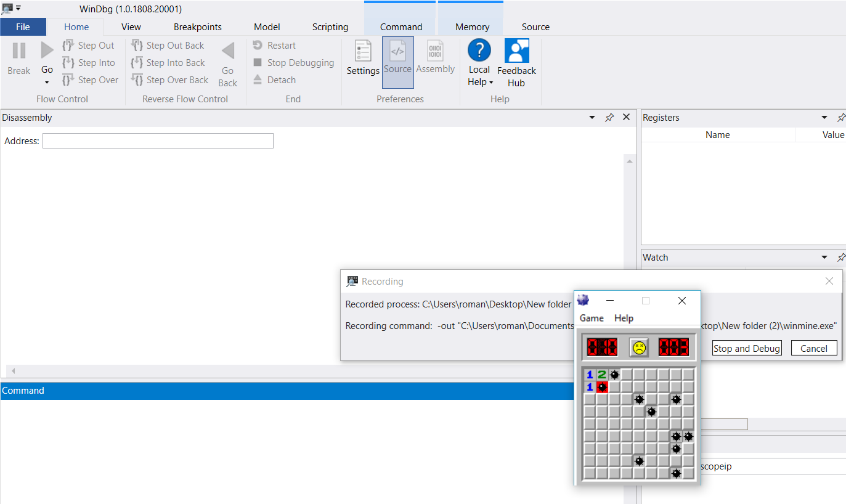
Task: Open the Feedback Hub icon
Action: (517, 51)
